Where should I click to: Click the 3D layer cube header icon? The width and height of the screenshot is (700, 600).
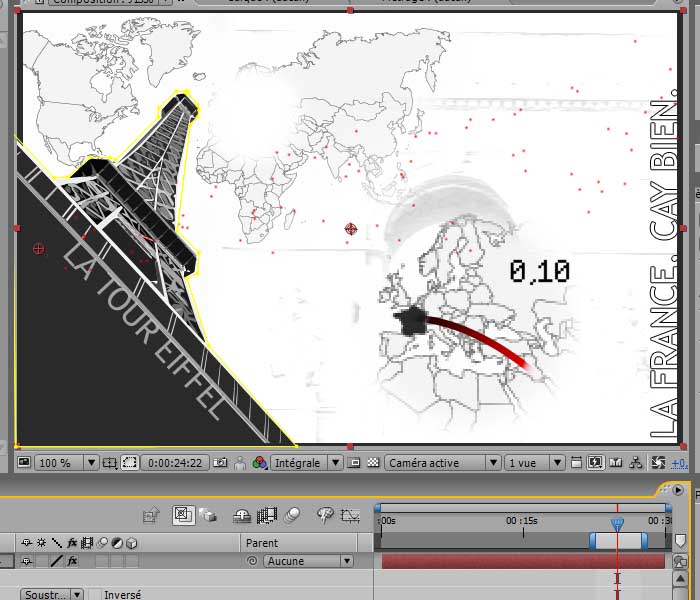point(132,543)
